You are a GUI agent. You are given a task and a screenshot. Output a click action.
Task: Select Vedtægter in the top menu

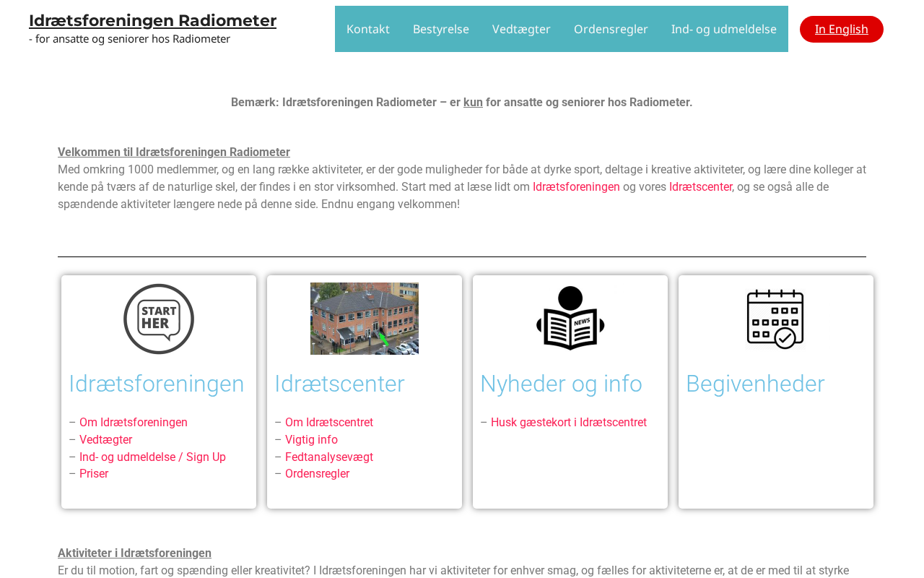[521, 29]
